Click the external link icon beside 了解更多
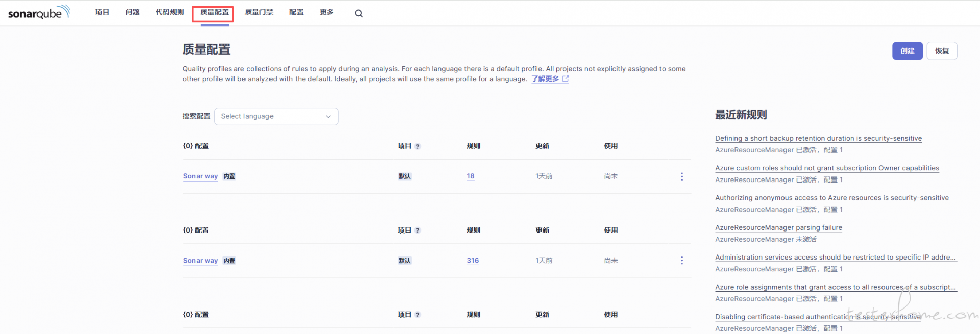Screen dimensions: 980x334 (566, 79)
